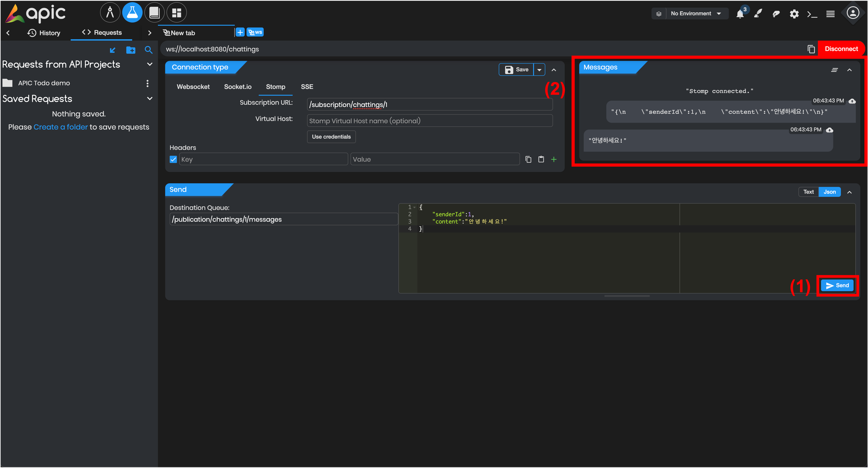Screen dimensions: 868x468
Task: Open notifications bell icon
Action: 740,14
